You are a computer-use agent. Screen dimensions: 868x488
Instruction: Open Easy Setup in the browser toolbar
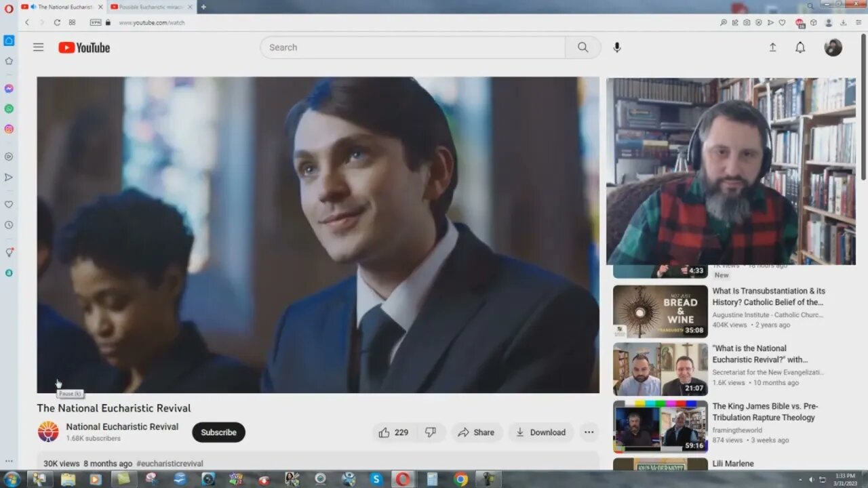tap(859, 22)
